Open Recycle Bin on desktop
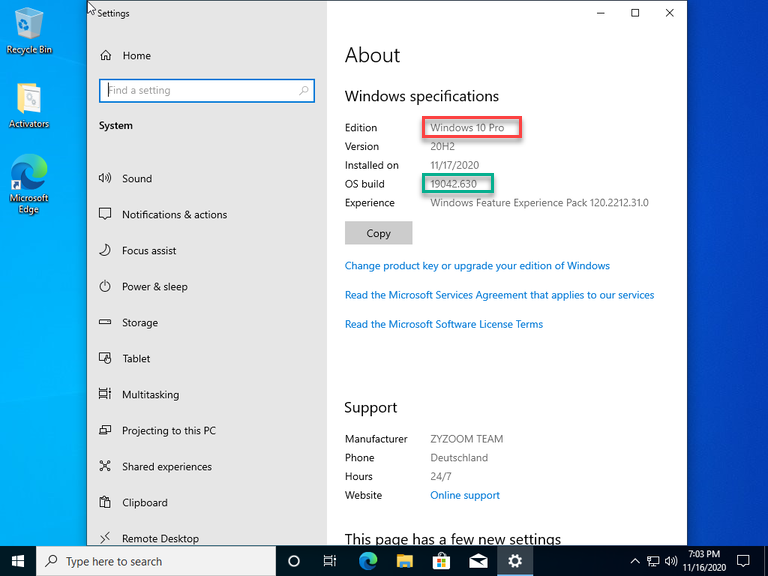The image size is (768, 576). coord(29,31)
